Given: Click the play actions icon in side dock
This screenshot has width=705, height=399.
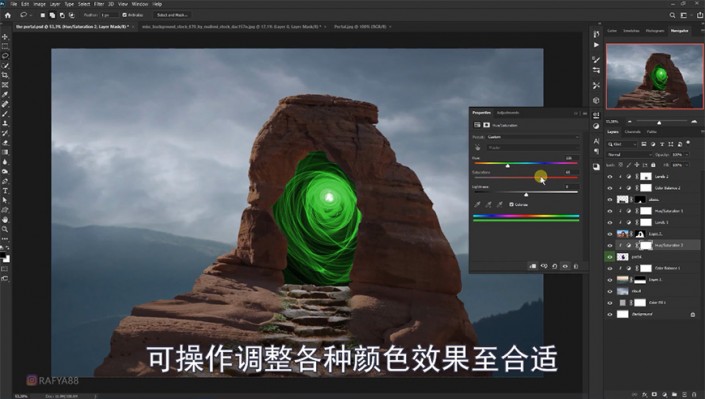Looking at the screenshot, I should coord(596,45).
